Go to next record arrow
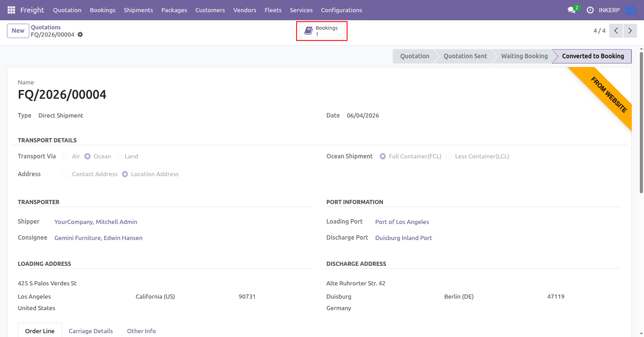This screenshot has width=644, height=337. click(x=630, y=31)
